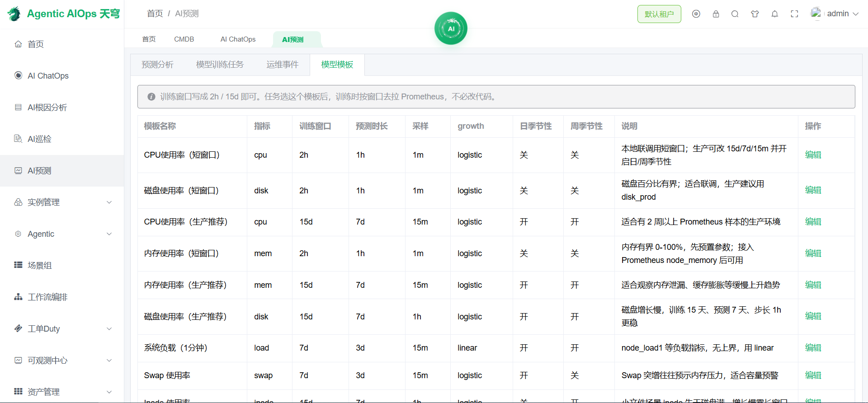Click the 默认租户 tenant button

(x=659, y=14)
